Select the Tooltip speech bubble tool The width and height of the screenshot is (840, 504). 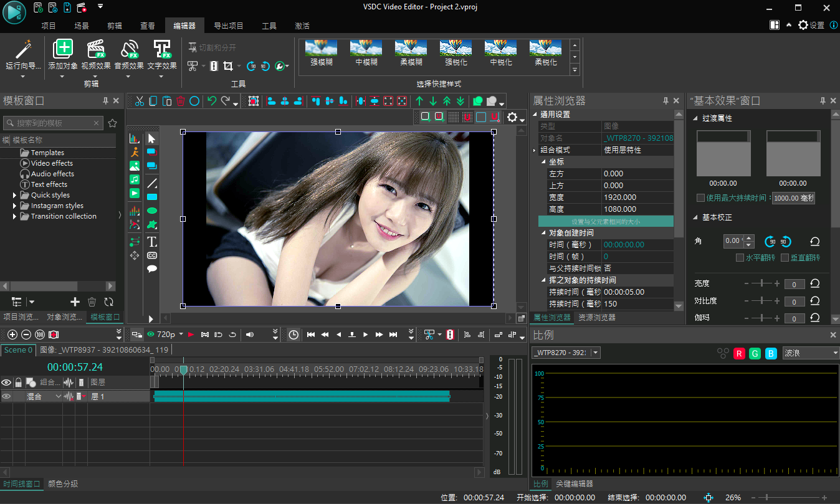pos(151,269)
